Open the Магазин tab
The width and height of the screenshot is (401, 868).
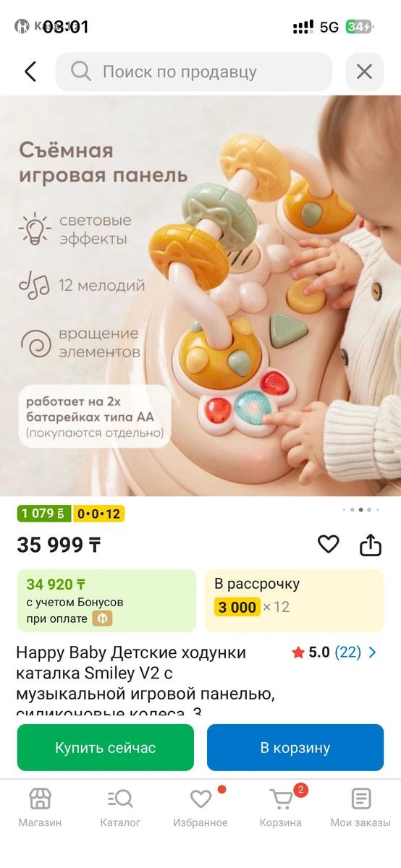(40, 808)
